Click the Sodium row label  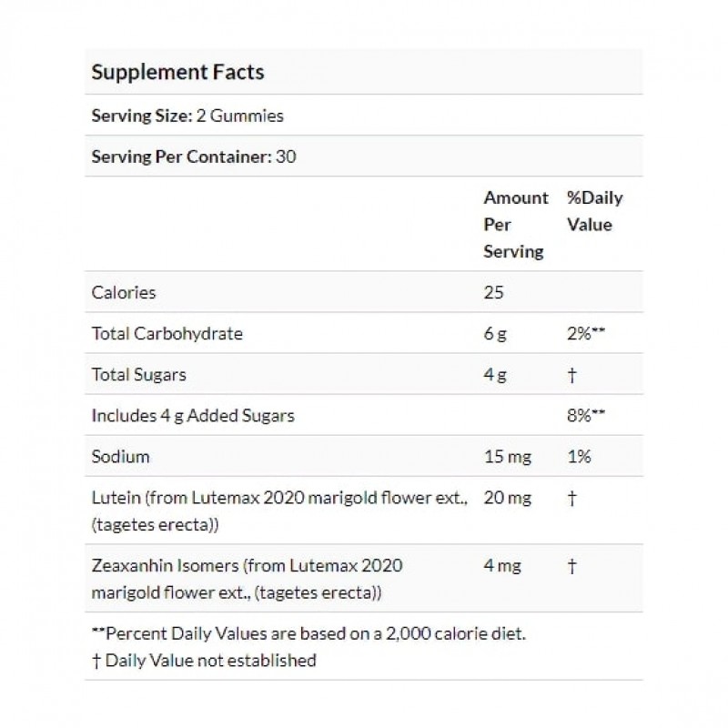pos(121,456)
